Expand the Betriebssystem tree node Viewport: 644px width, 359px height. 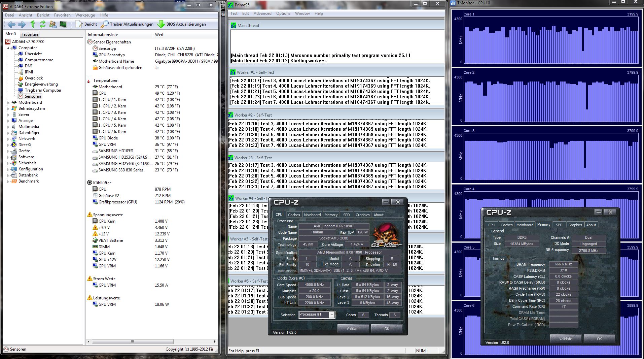[8, 108]
